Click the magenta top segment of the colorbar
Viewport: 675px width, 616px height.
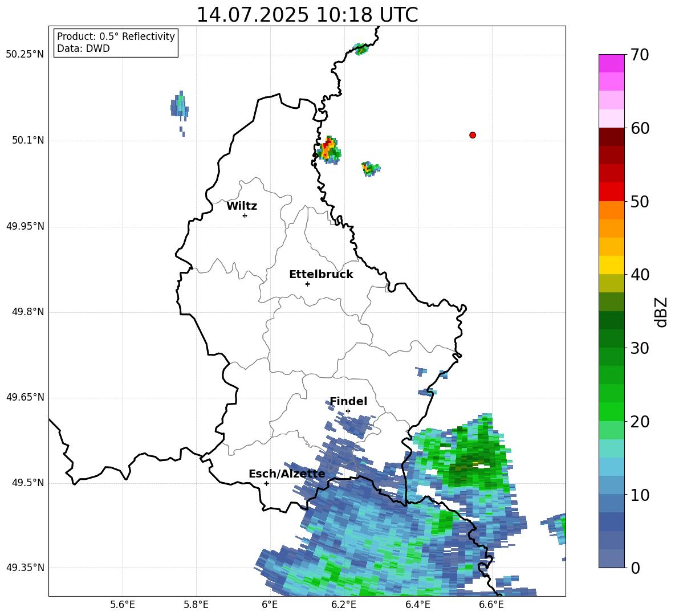pos(611,63)
